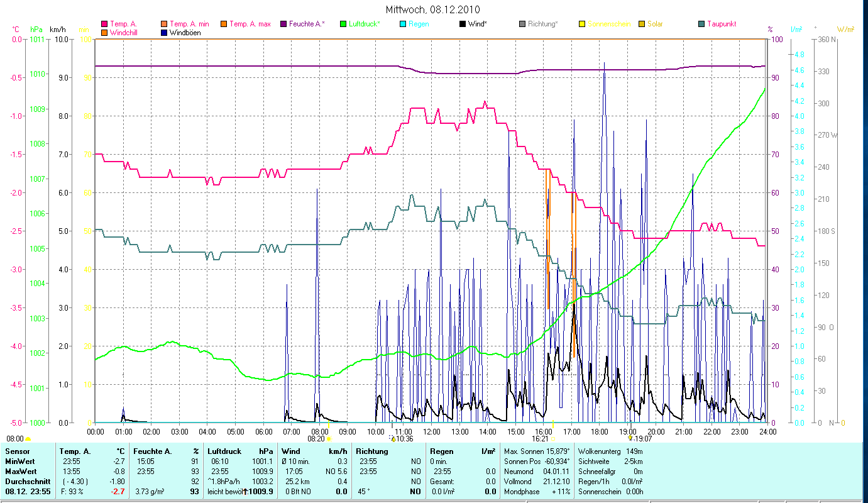Select the 'Taupunkt' legend label
Image resolution: width=868 pixels, height=503 pixels.
(722, 24)
